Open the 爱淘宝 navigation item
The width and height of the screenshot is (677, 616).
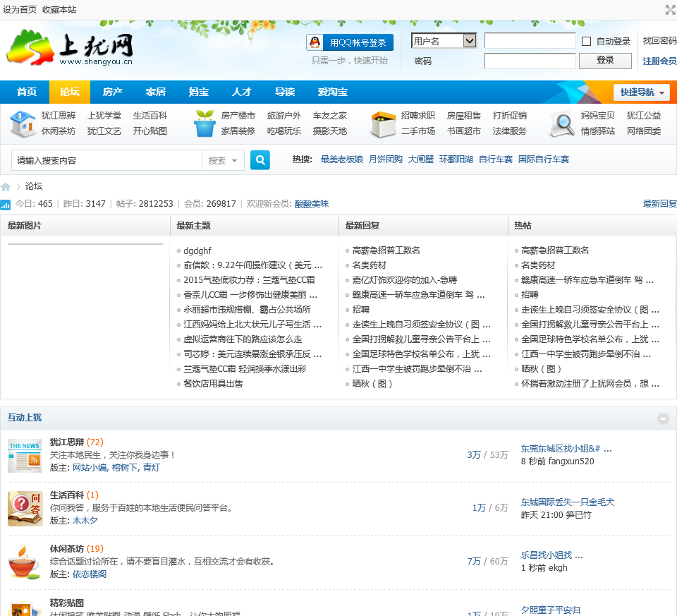[332, 92]
